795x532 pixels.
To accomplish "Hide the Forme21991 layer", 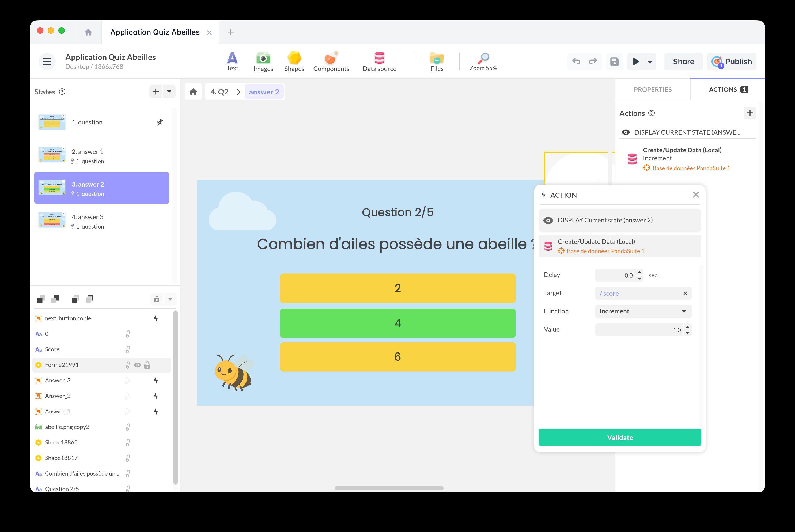I will click(137, 365).
